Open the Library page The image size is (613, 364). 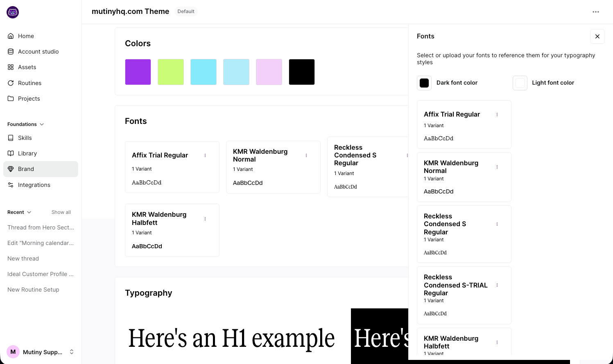[41, 153]
